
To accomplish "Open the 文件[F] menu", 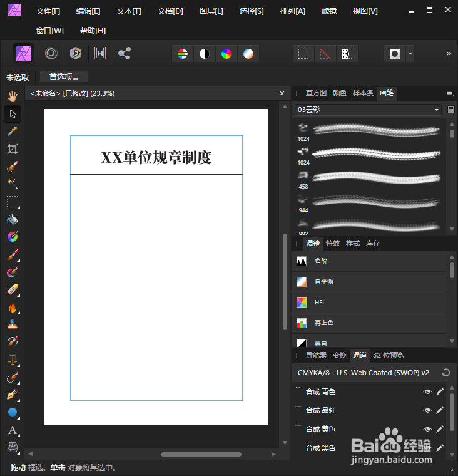I will click(x=48, y=11).
